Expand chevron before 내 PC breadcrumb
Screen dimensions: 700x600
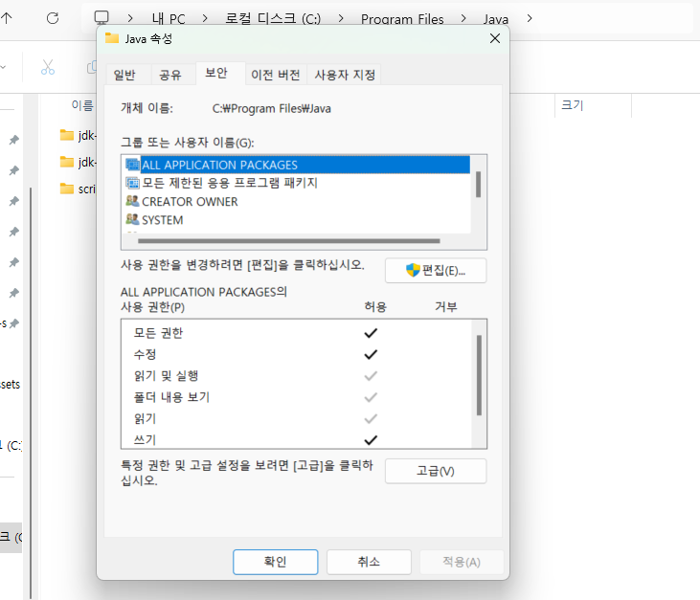pos(130,18)
